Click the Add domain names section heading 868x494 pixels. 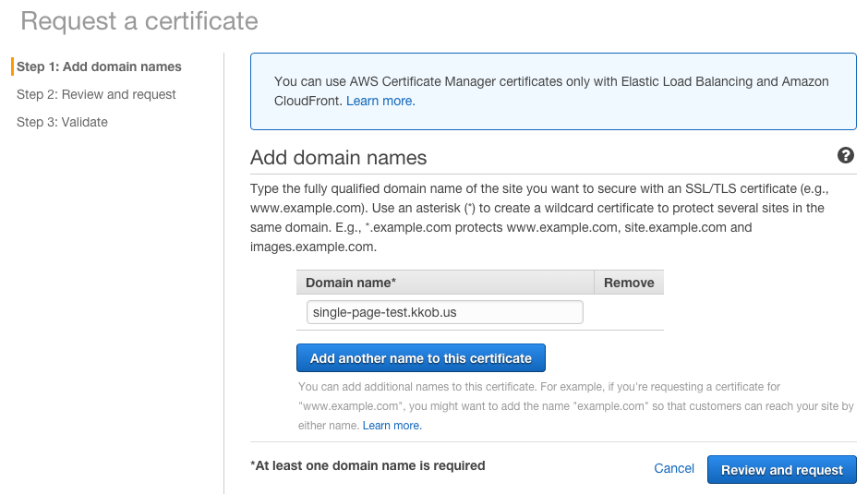(x=338, y=157)
